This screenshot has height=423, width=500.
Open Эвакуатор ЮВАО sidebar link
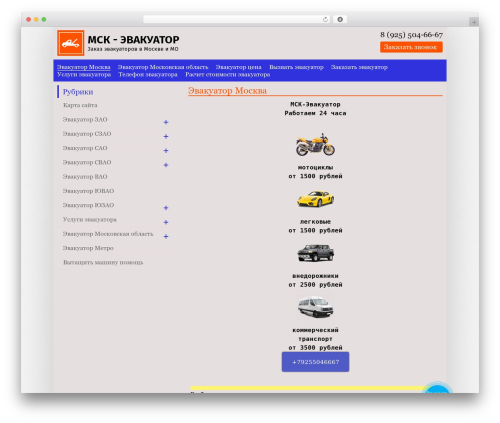pyautogui.click(x=88, y=191)
